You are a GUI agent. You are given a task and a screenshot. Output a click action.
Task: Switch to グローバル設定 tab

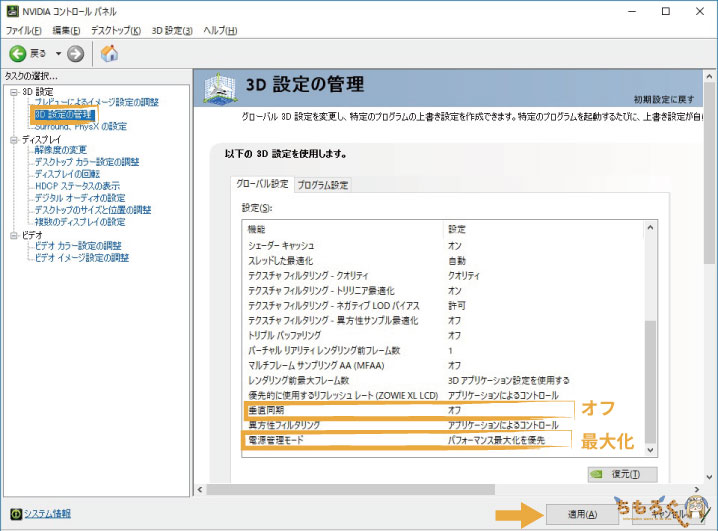262,184
